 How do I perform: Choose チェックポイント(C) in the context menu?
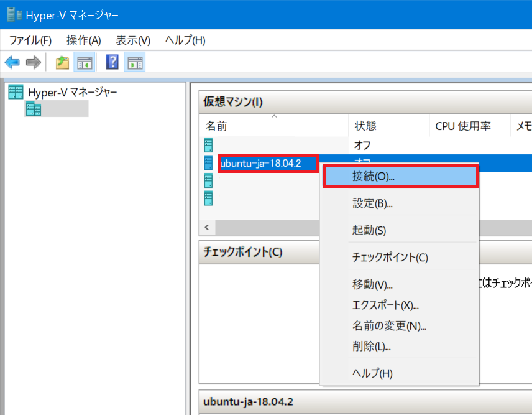401,258
